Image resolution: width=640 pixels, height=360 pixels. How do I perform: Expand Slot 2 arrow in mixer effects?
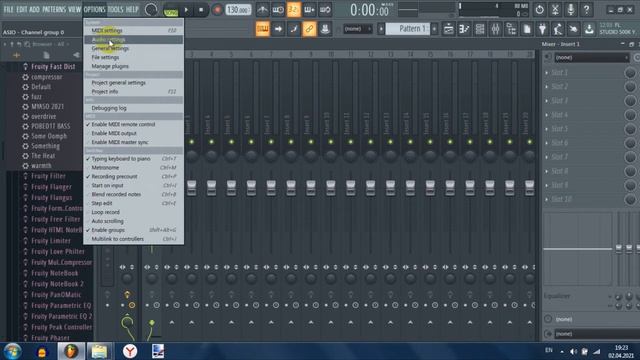(547, 87)
